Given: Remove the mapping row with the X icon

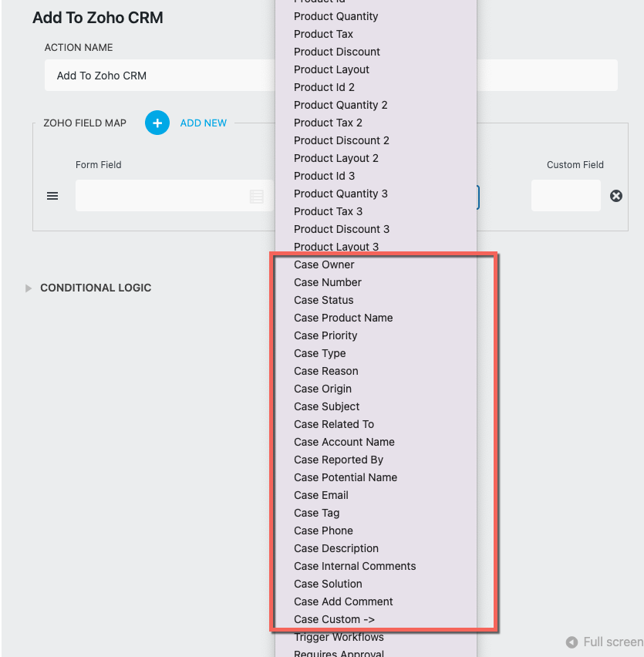Looking at the screenshot, I should [615, 196].
